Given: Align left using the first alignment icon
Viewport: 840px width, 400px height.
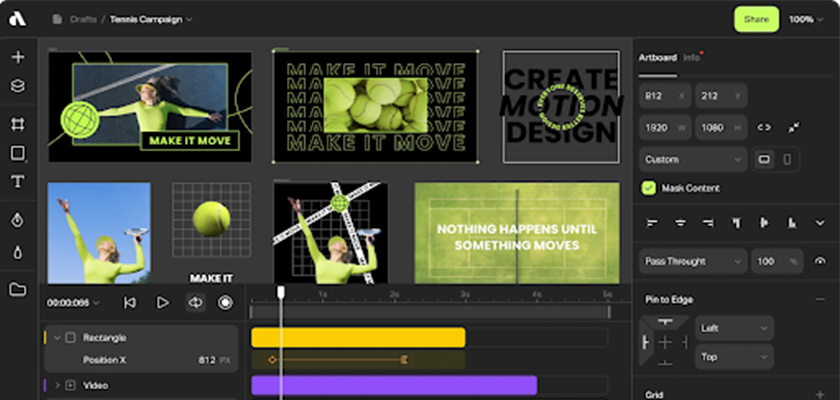Looking at the screenshot, I should point(652,223).
